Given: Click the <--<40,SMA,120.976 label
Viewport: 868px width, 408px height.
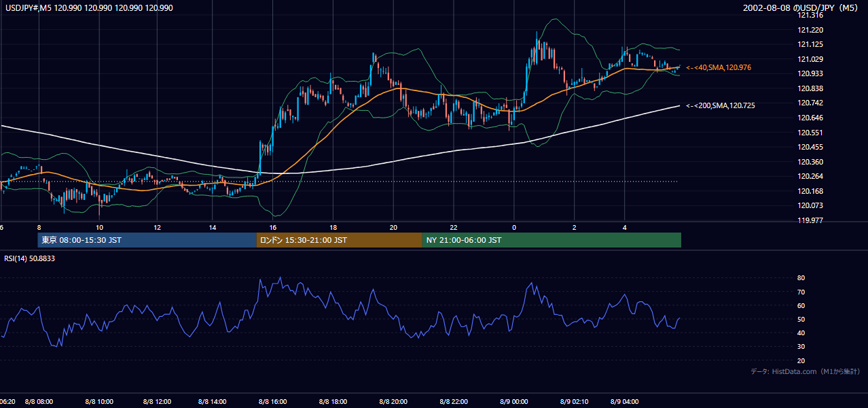Looking at the screenshot, I should tap(719, 67).
